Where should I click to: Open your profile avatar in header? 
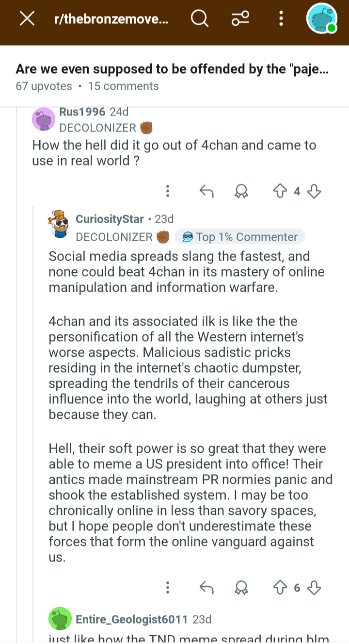322,19
